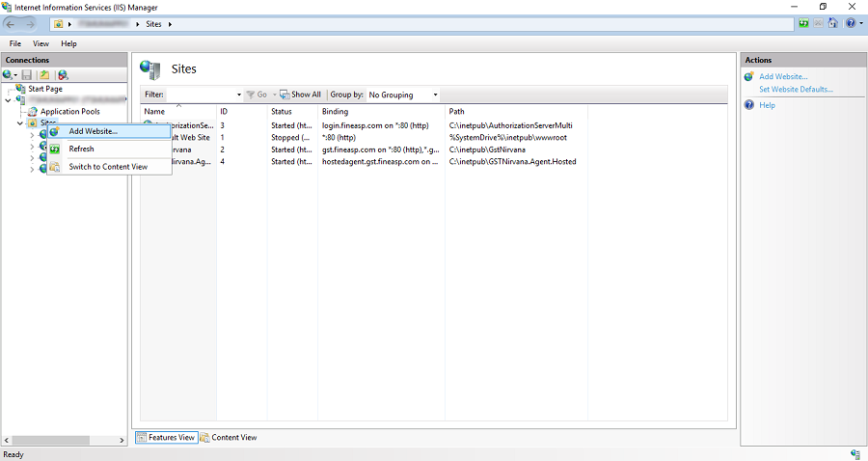Click the Application Pools tree icon
Screen dimensions: 868x461
click(x=33, y=111)
